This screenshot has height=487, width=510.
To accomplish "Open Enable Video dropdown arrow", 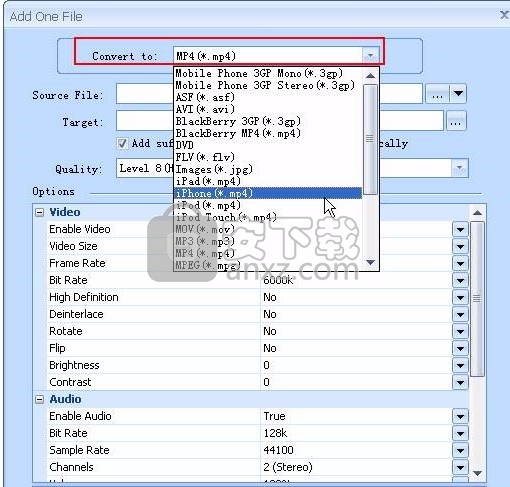I will 460,229.
